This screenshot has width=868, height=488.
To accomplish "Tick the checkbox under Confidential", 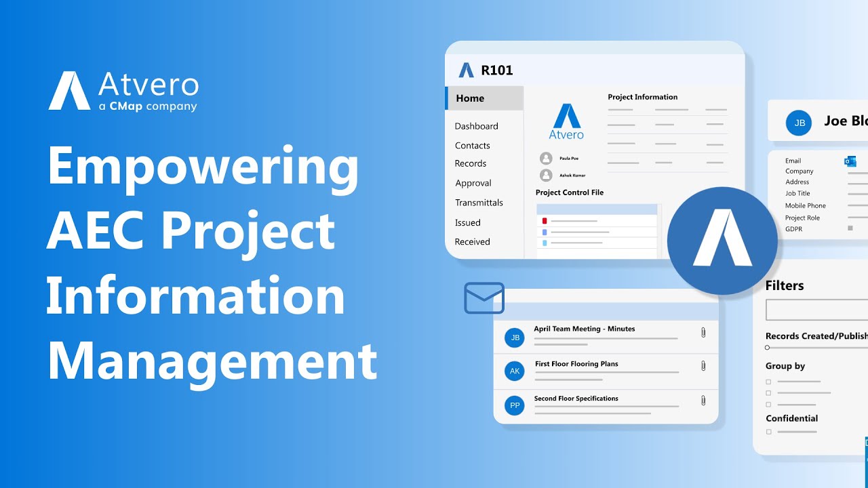I will [768, 432].
